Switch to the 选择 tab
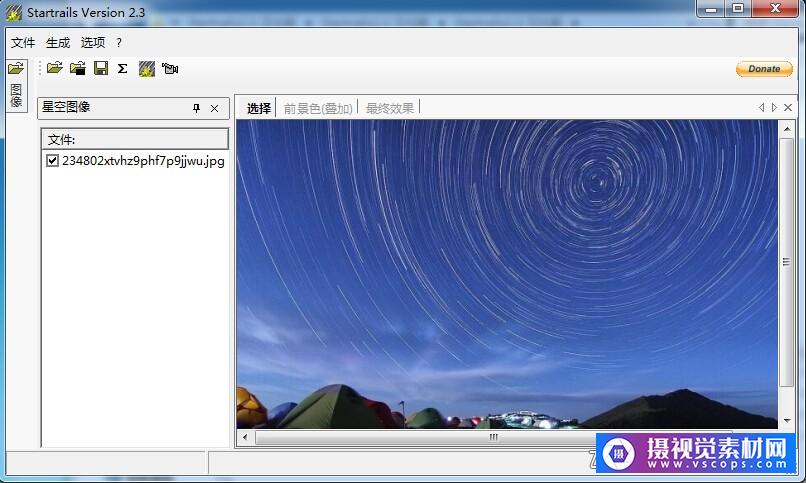 click(x=259, y=108)
